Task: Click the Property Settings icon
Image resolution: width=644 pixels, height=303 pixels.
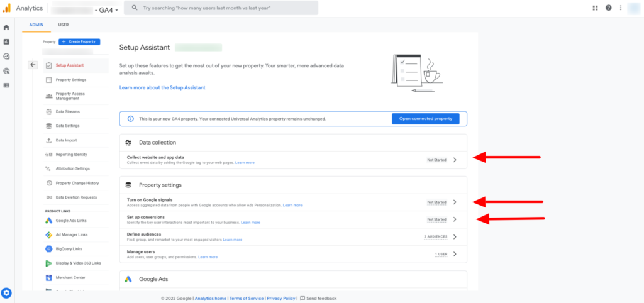Action: [49, 80]
